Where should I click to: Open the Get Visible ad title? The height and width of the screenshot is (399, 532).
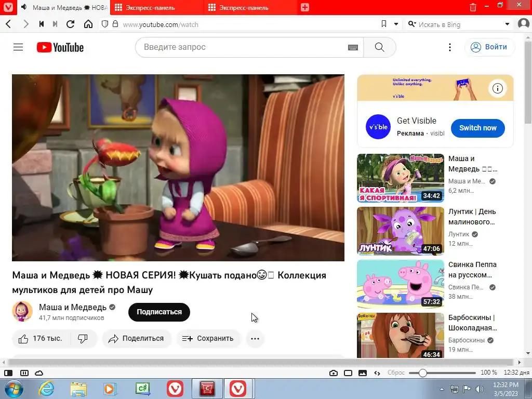(x=416, y=121)
